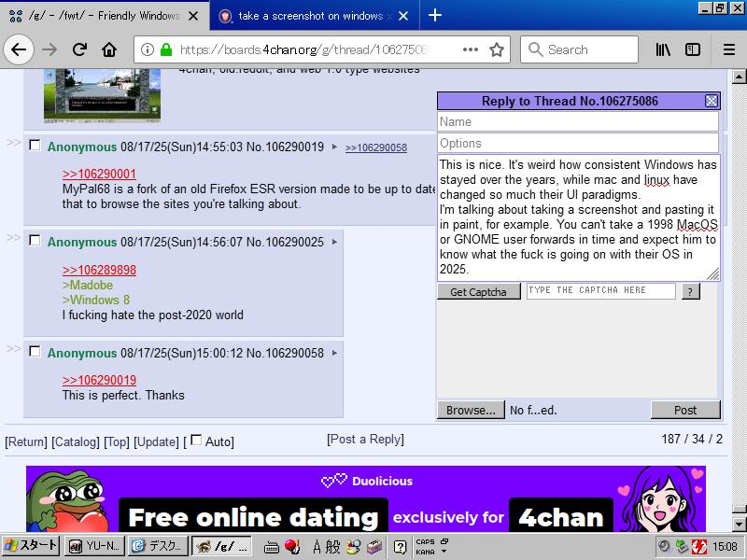The width and height of the screenshot is (747, 560).
Task: Follow the >>106290019 quote link
Action: (99, 380)
